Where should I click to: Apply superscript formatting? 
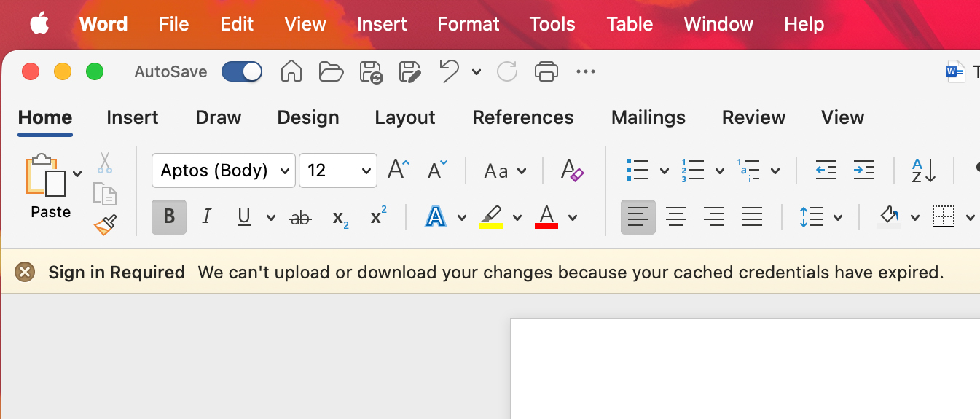click(x=379, y=216)
